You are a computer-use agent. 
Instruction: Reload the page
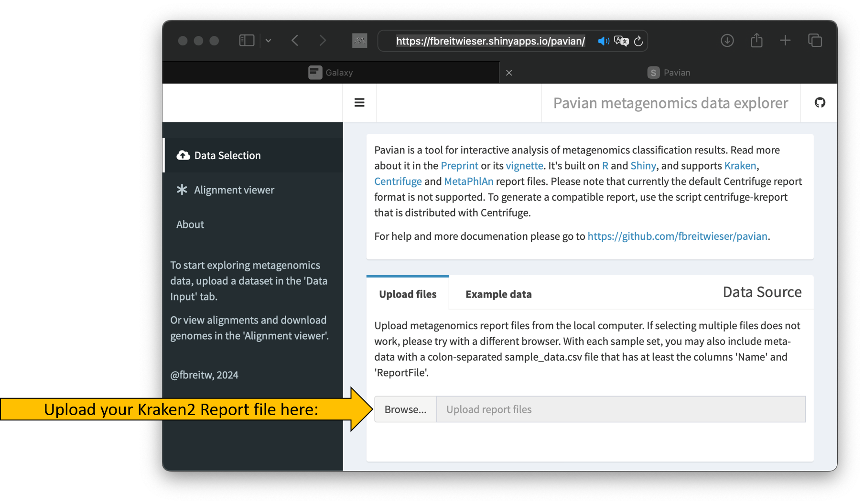coord(638,41)
